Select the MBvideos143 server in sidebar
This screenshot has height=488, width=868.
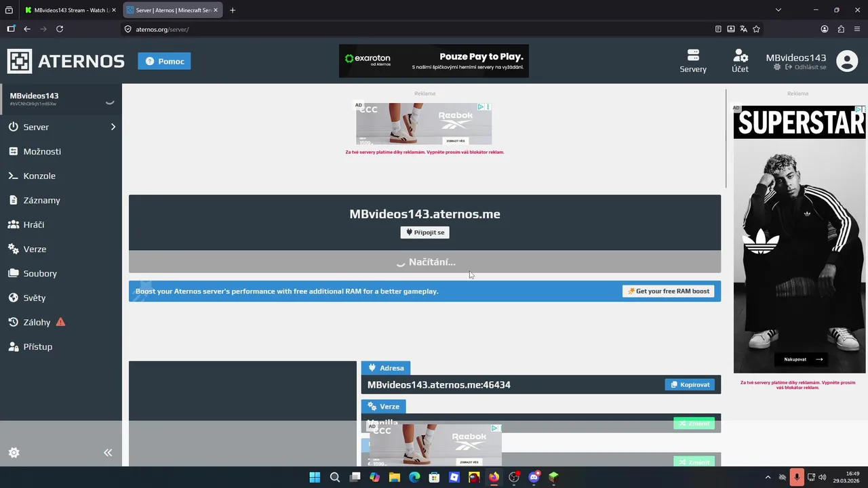(61, 99)
